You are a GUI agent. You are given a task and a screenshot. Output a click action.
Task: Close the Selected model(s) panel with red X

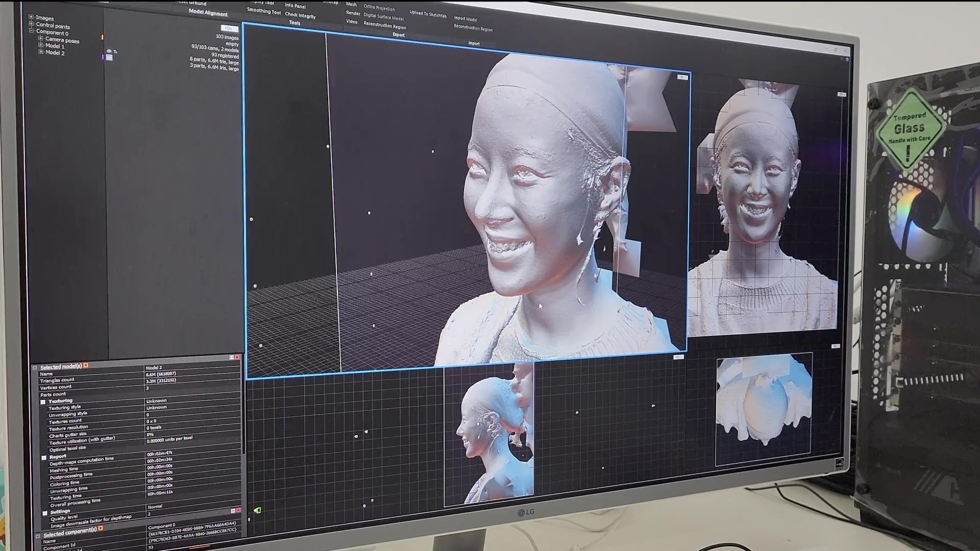pyautogui.click(x=237, y=357)
